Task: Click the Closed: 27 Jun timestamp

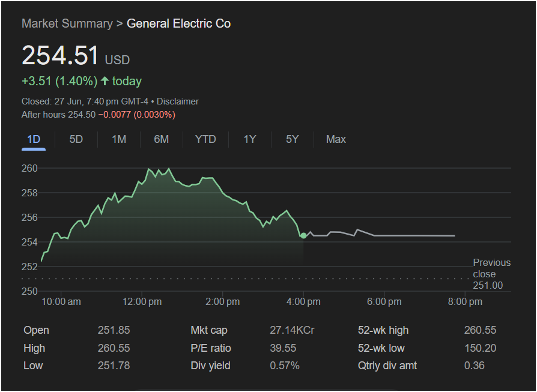Action: tap(85, 101)
